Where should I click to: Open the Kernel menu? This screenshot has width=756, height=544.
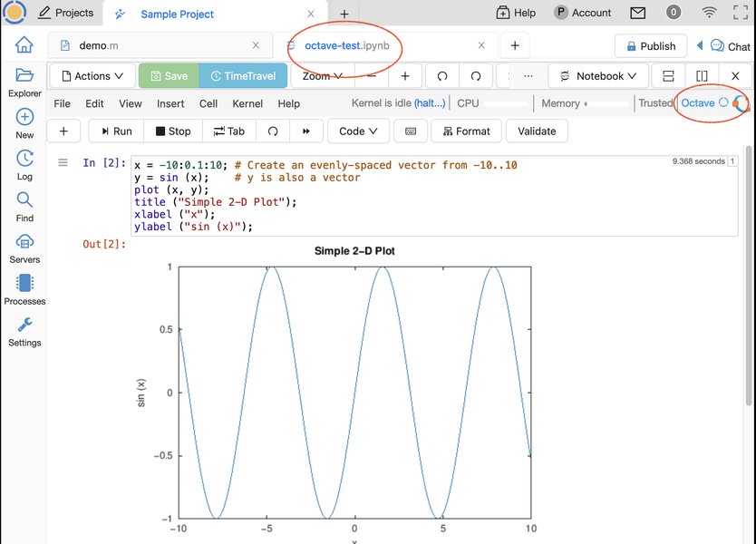pos(247,103)
